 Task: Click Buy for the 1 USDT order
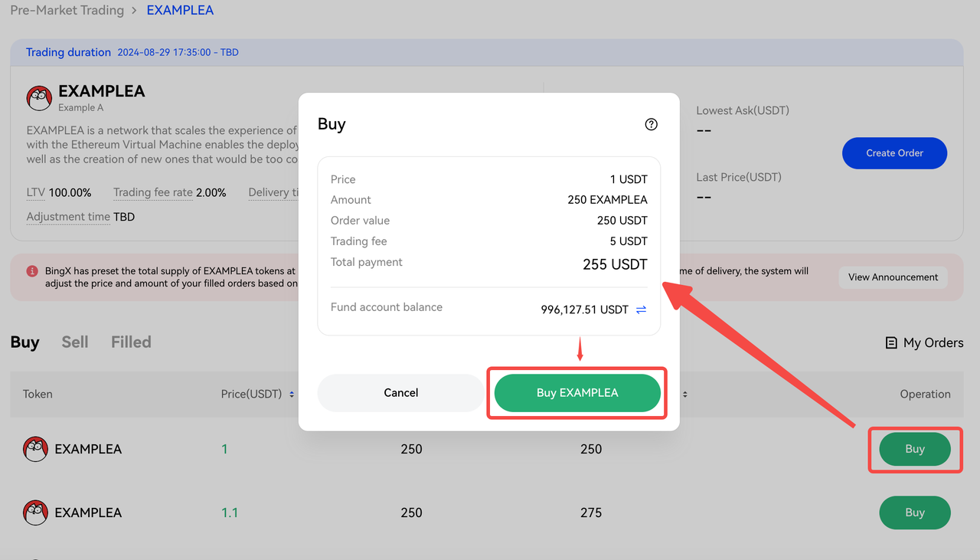[915, 449]
